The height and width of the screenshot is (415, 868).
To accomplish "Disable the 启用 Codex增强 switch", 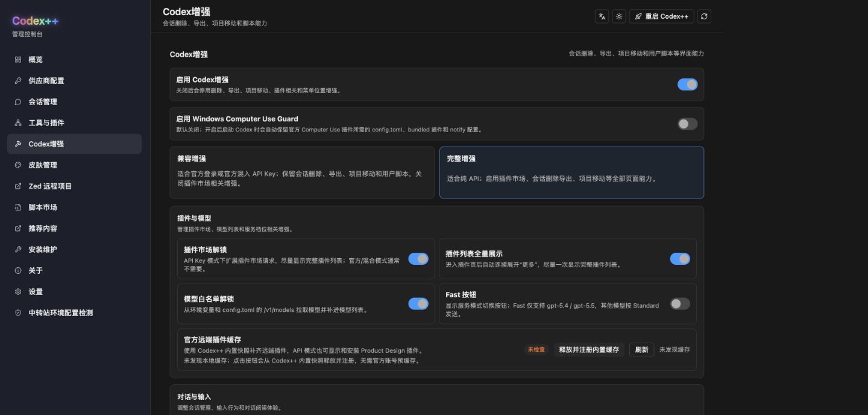I will (687, 84).
